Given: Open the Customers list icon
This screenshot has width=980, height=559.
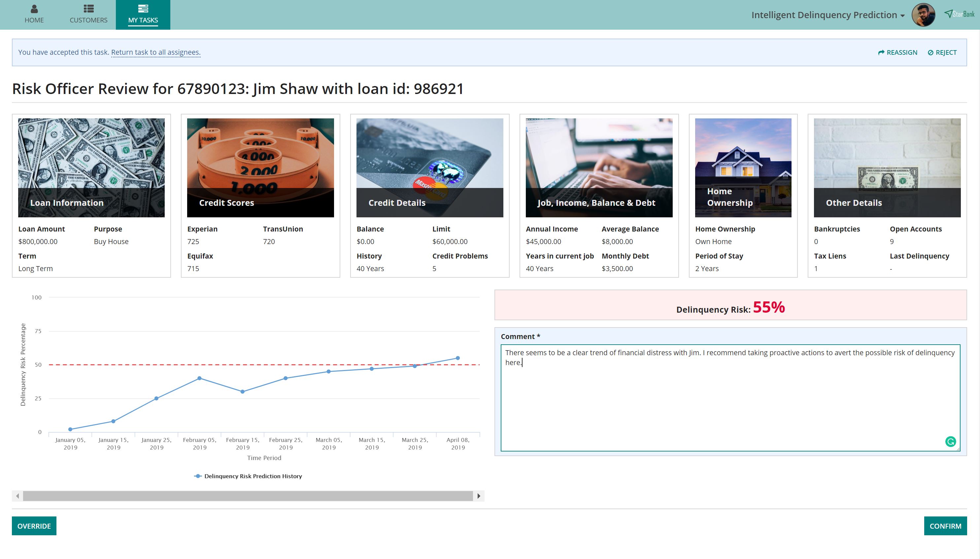Looking at the screenshot, I should coord(89,9).
